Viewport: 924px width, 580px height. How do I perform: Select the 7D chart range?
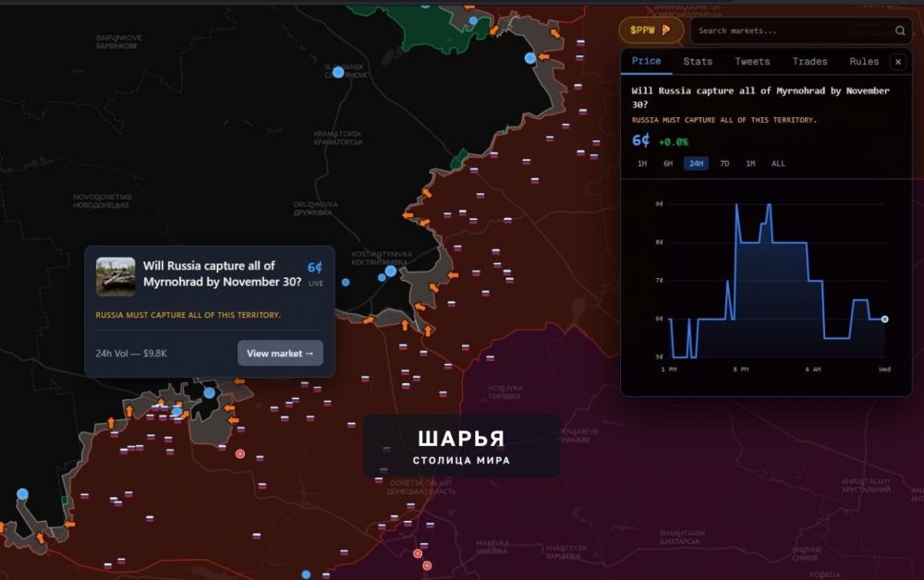724,163
